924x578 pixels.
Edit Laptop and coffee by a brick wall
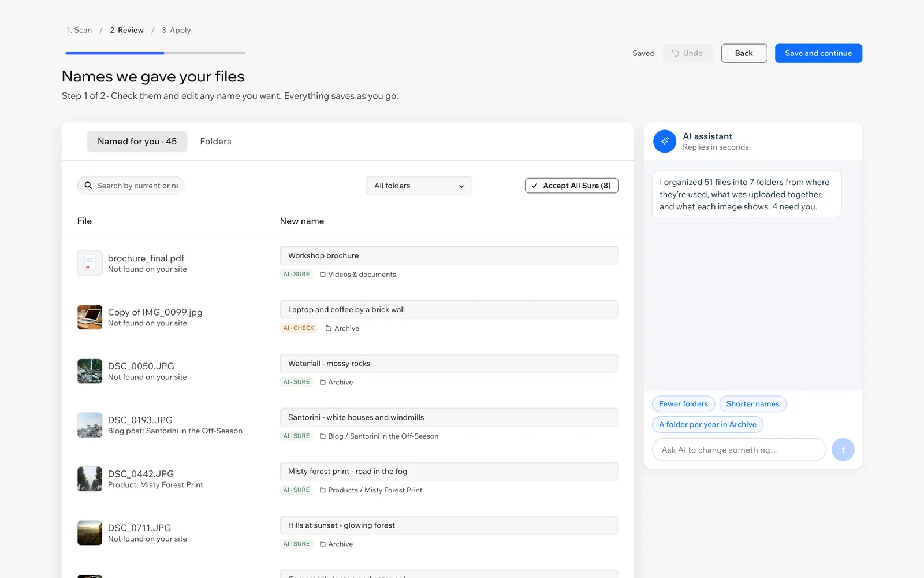click(x=449, y=309)
